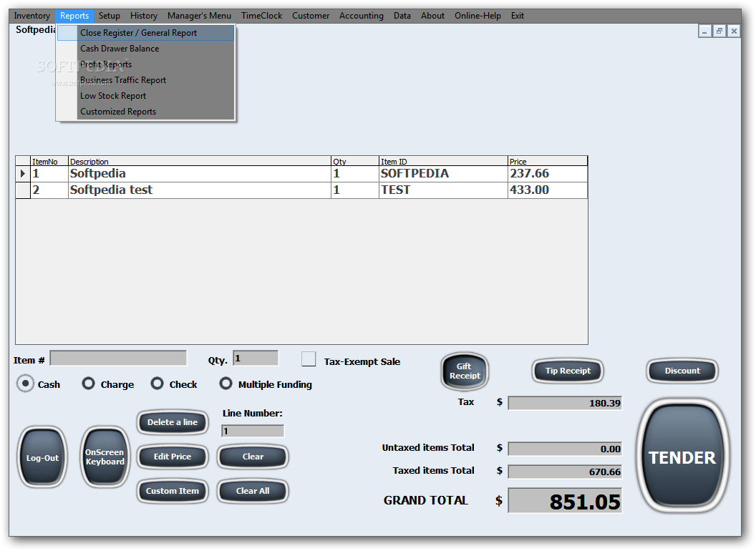Minimize the inner window
Viewport: 756px width, 551px height.
tap(705, 31)
